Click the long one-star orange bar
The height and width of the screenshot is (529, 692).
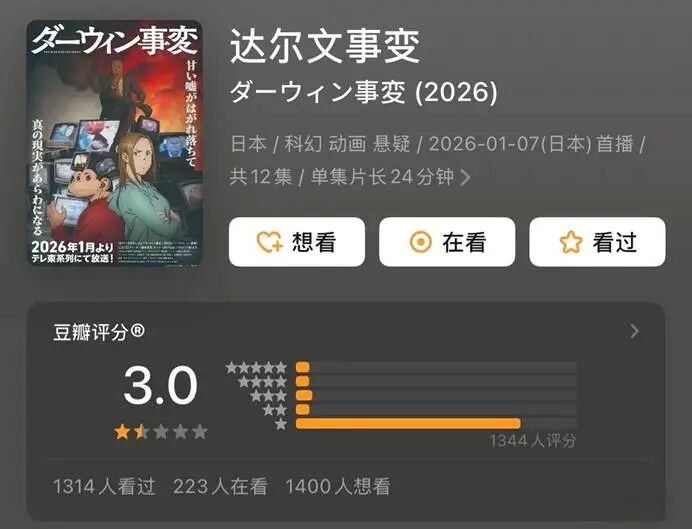[x=408, y=424]
